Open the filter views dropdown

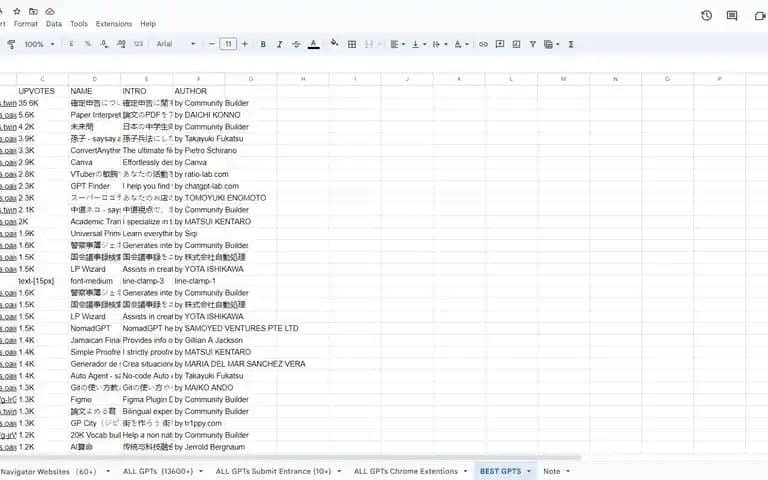point(552,44)
